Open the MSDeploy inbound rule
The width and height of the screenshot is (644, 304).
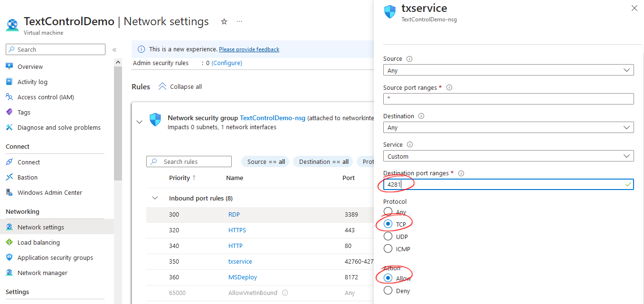point(243,277)
